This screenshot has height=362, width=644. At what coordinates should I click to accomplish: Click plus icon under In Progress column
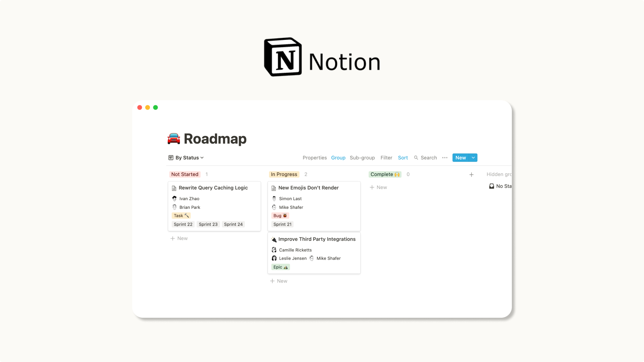point(272,281)
